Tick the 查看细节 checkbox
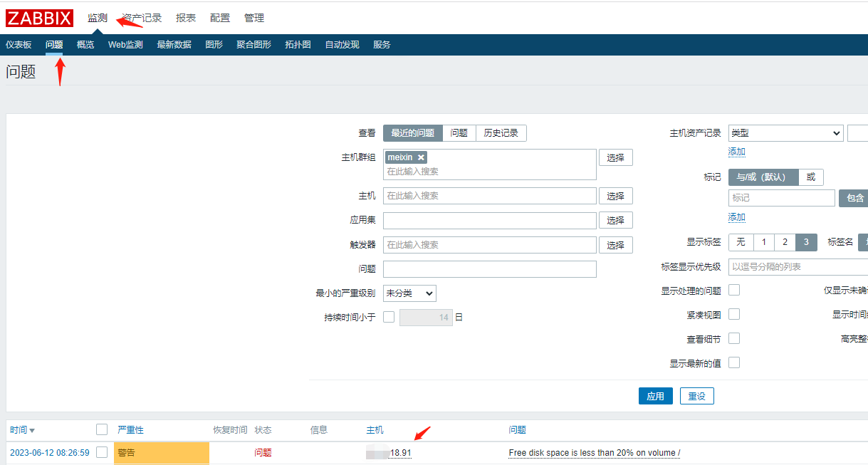This screenshot has height=465, width=868. point(734,338)
